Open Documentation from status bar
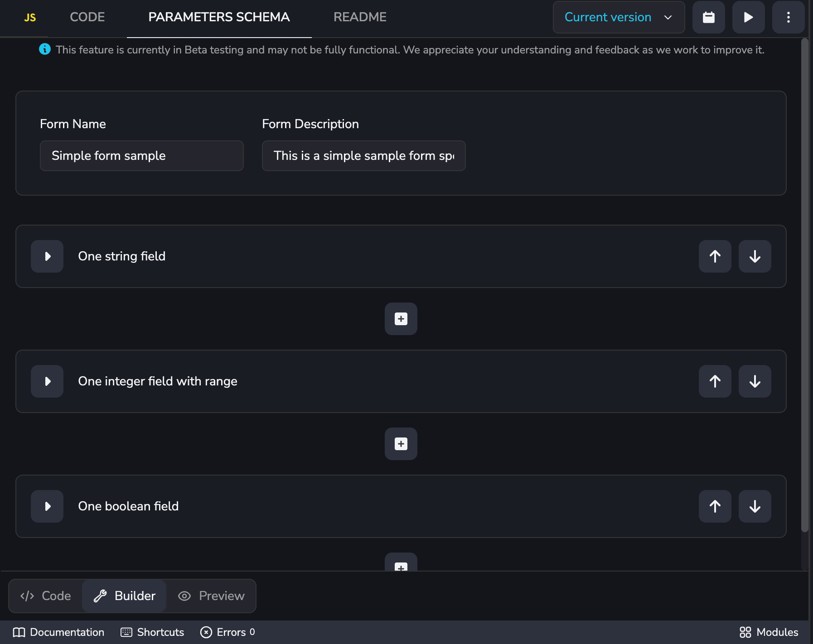The height and width of the screenshot is (644, 813). (58, 632)
